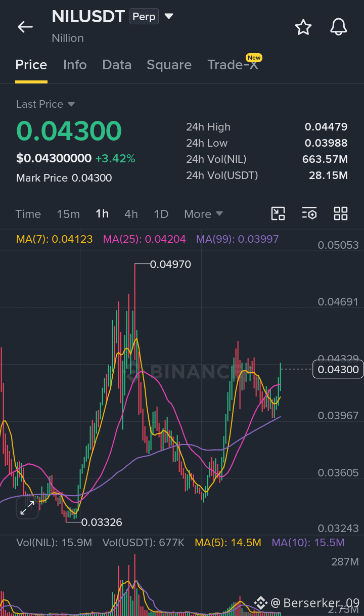
Task: Select the 1D chart interval
Action: coord(161,214)
